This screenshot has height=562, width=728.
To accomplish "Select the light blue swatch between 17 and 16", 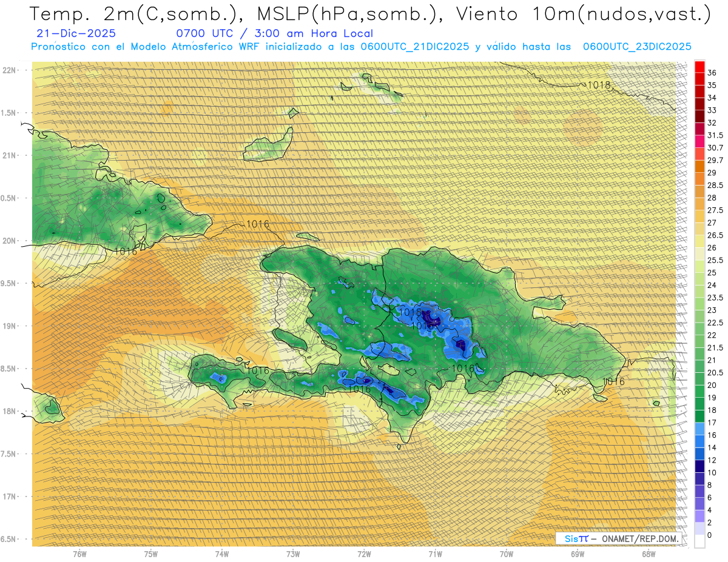I will pyautogui.click(x=699, y=429).
